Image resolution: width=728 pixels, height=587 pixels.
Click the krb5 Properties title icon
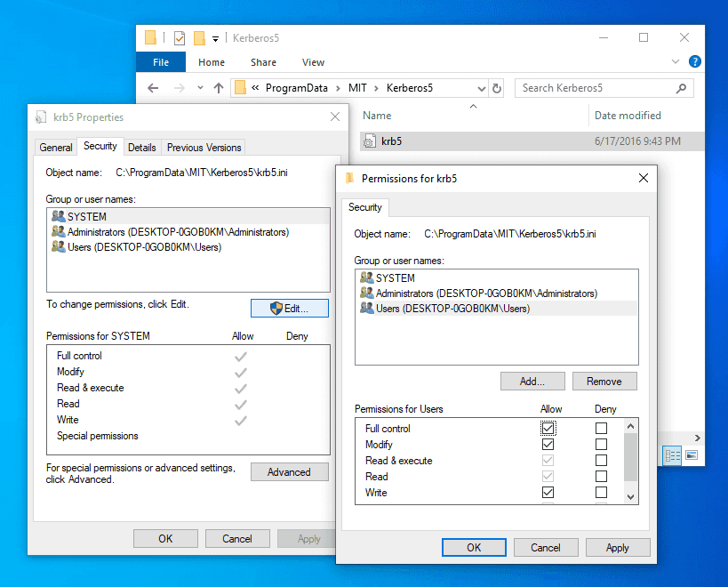pyautogui.click(x=41, y=117)
